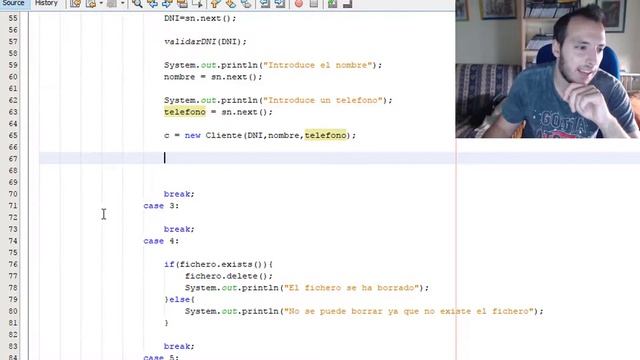Toggle Bookmark on the current line
The height and width of the screenshot is (360, 640).
pos(246,4)
